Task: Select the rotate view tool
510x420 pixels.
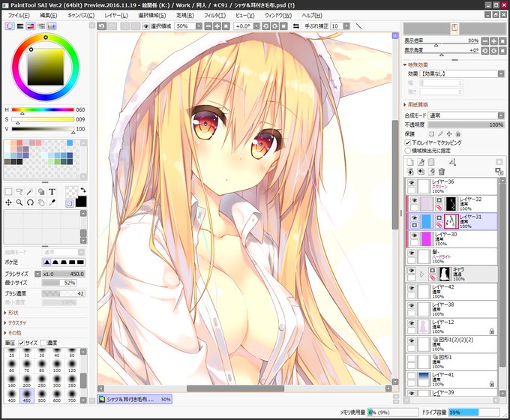Action: 30,202
